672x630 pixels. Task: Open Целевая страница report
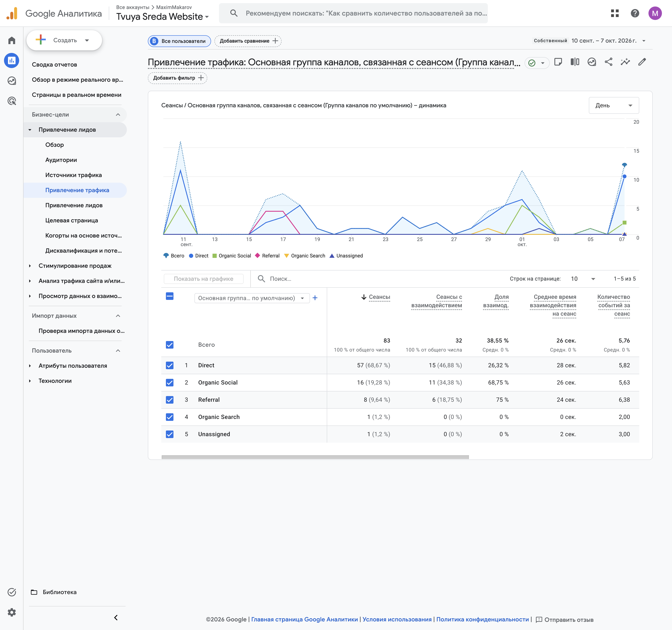pos(72,220)
